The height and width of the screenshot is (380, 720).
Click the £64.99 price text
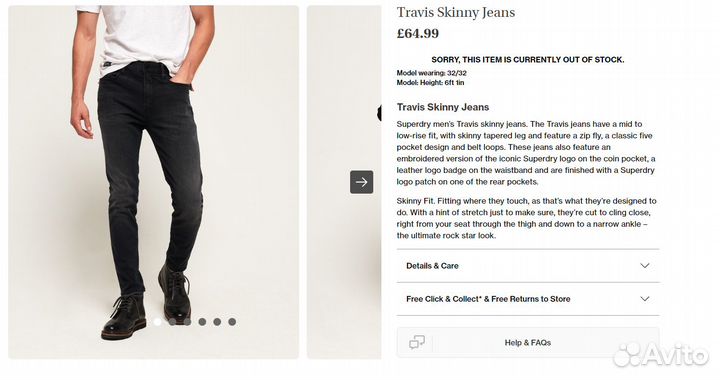pyautogui.click(x=418, y=34)
